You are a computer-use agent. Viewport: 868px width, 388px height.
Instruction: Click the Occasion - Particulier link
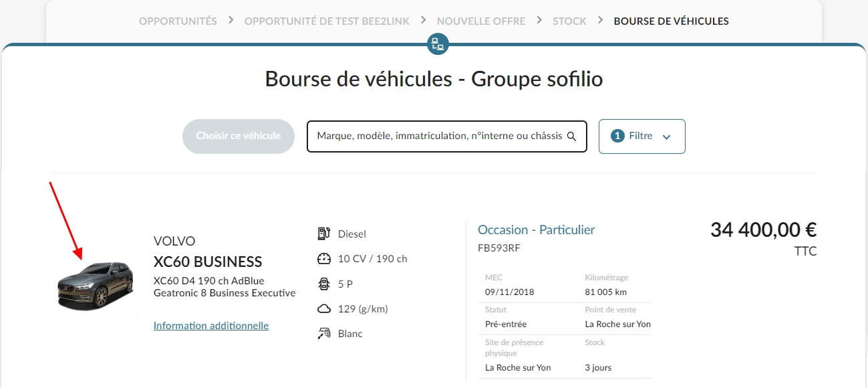tap(537, 230)
